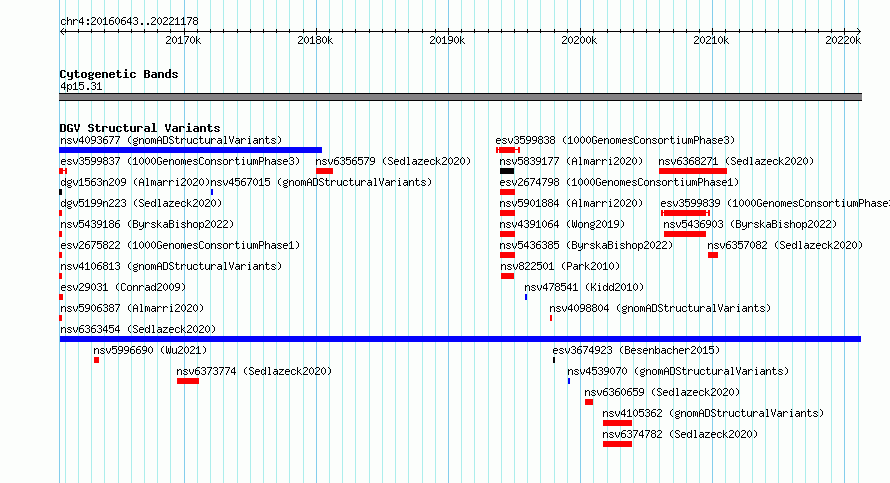
Task: Open esv3599839 1000Genomes variant label
Action: (x=775, y=203)
